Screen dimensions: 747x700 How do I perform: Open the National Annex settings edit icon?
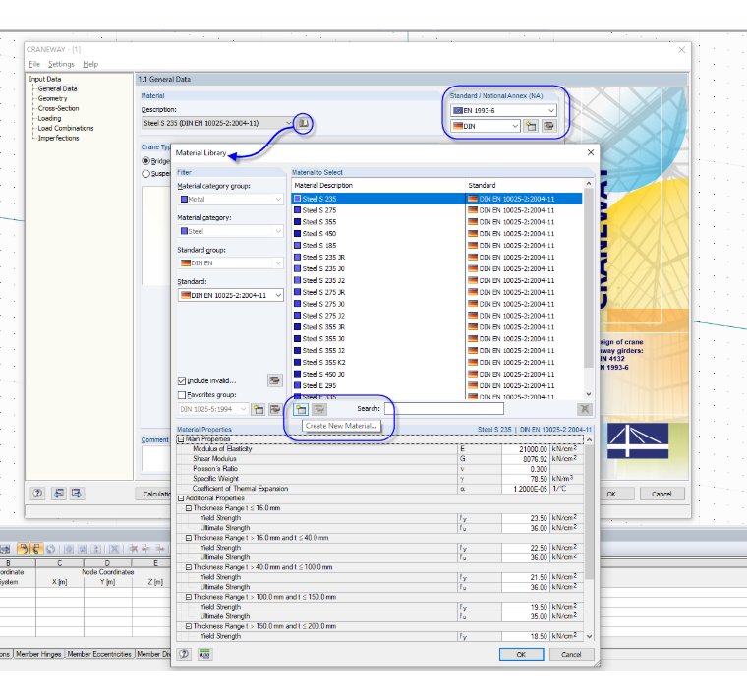tap(549, 126)
